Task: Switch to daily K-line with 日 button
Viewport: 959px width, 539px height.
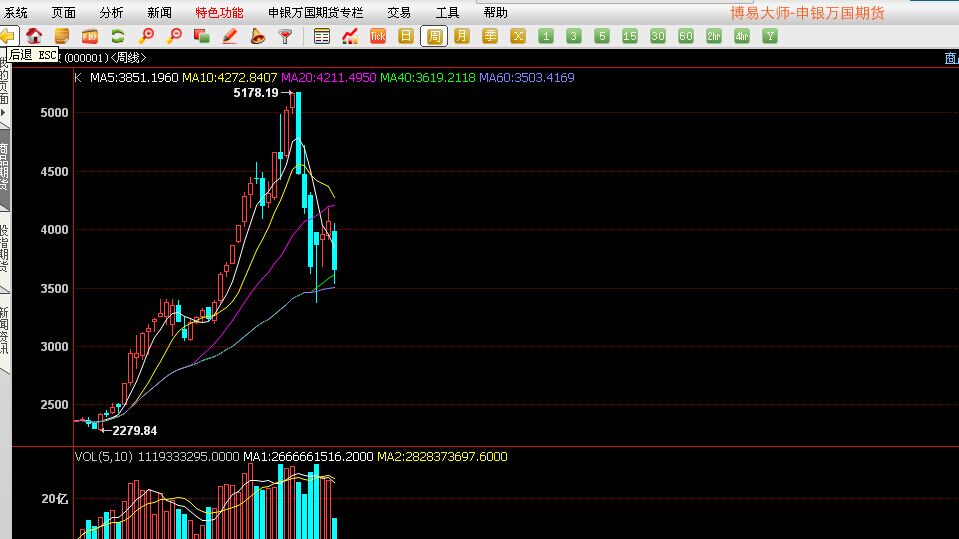Action: click(x=406, y=36)
